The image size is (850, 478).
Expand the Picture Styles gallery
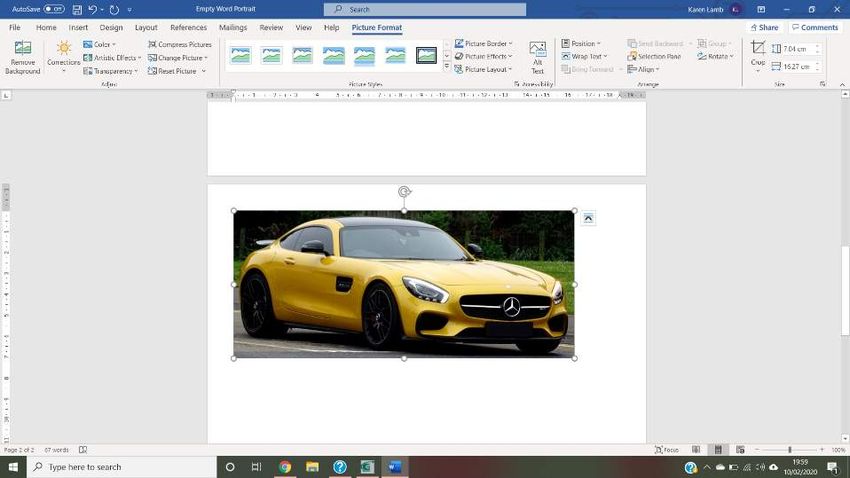point(447,67)
